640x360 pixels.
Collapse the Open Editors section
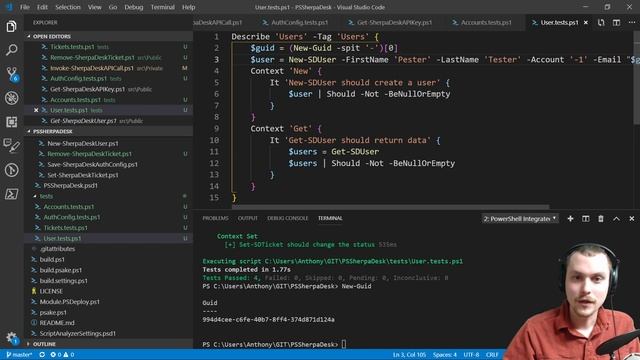(109, 36)
